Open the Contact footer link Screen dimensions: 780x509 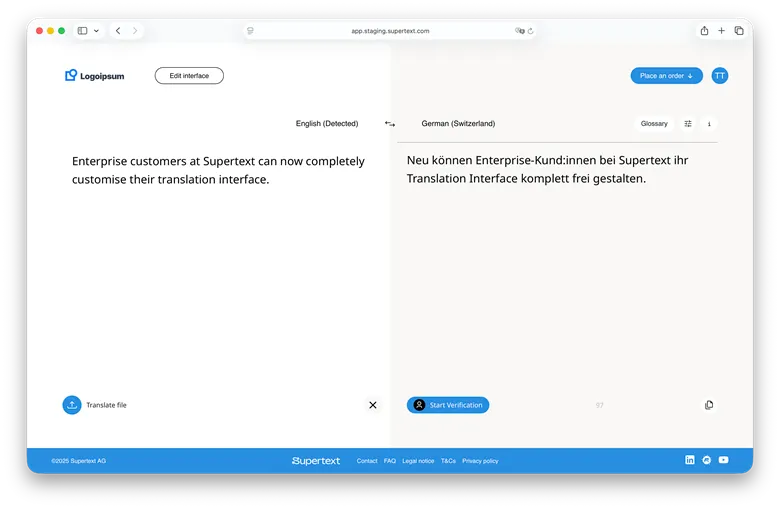pos(367,461)
